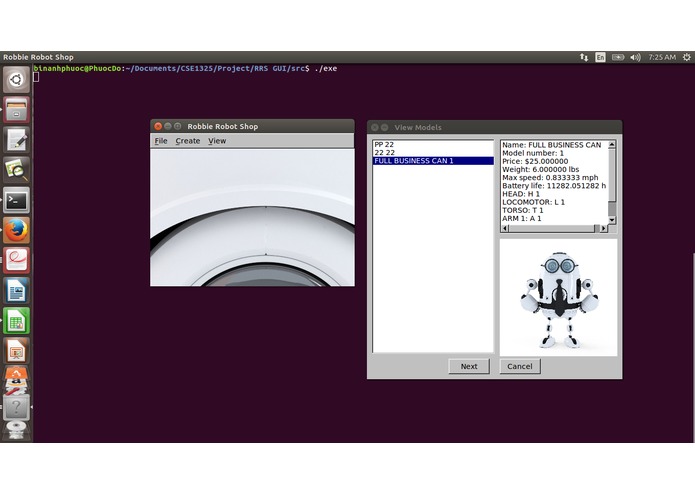Open the Files manager in launcher
695x494 pixels.
tap(16, 110)
